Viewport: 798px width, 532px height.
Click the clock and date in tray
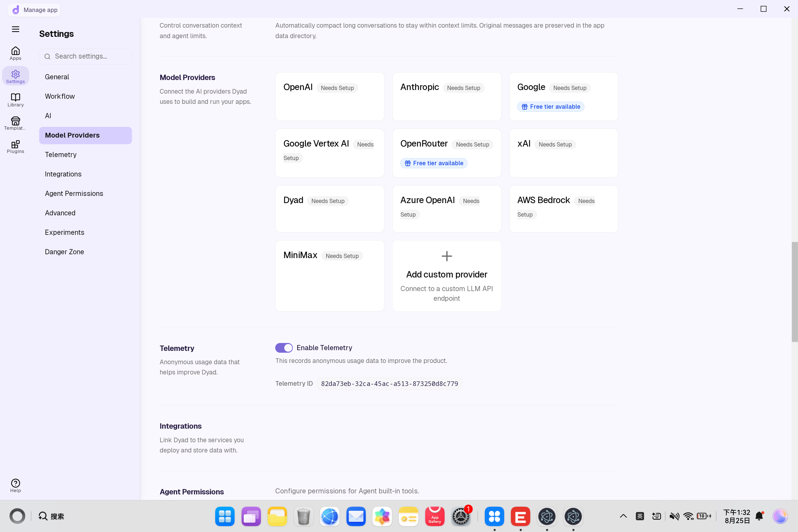pyautogui.click(x=737, y=516)
